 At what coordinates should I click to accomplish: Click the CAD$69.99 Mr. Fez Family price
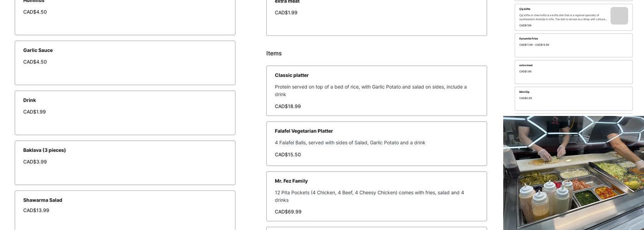(288, 212)
